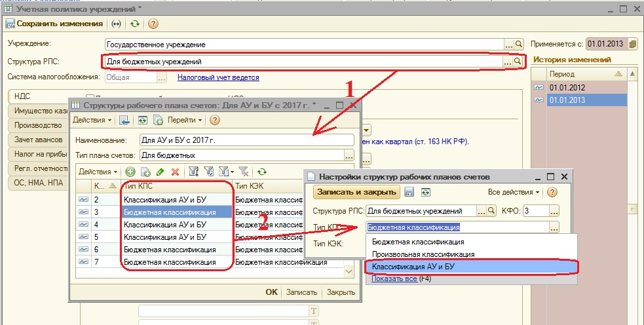
Task: Switch to the Производство tab
Action: coord(38,125)
